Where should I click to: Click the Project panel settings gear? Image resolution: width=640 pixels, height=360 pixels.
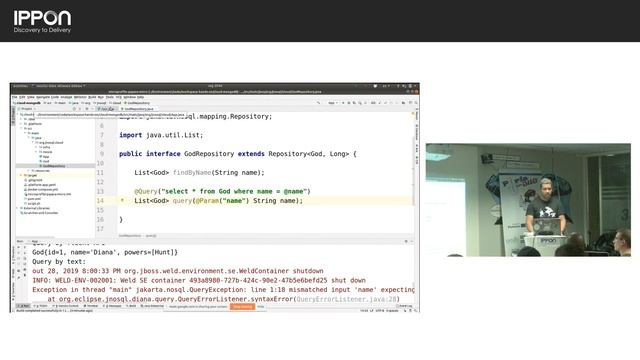click(x=87, y=109)
